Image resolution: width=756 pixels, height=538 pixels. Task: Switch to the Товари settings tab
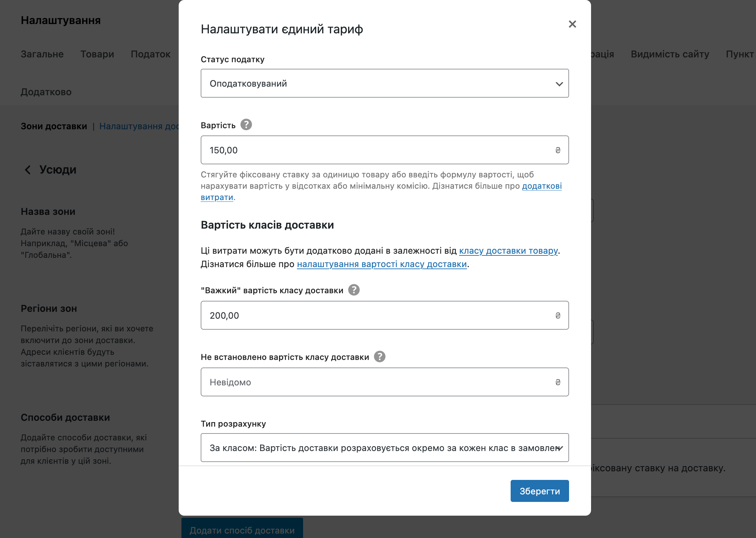pyautogui.click(x=97, y=54)
